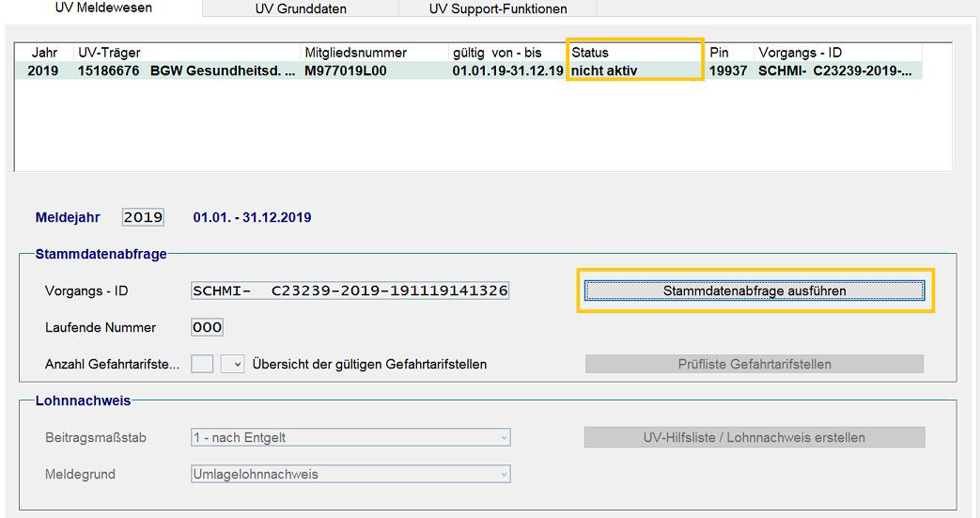This screenshot has height=518, width=980.
Task: Go to the UV Support-Funktionen tab
Action: (x=497, y=8)
